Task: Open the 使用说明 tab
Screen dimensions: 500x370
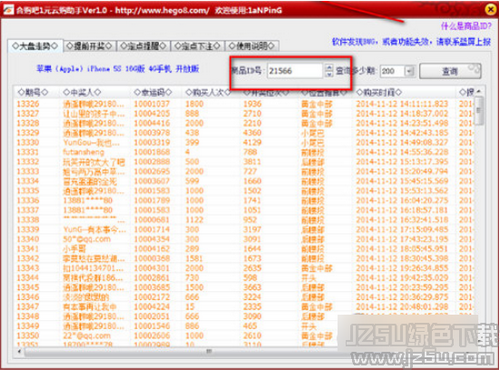Action: (x=252, y=46)
